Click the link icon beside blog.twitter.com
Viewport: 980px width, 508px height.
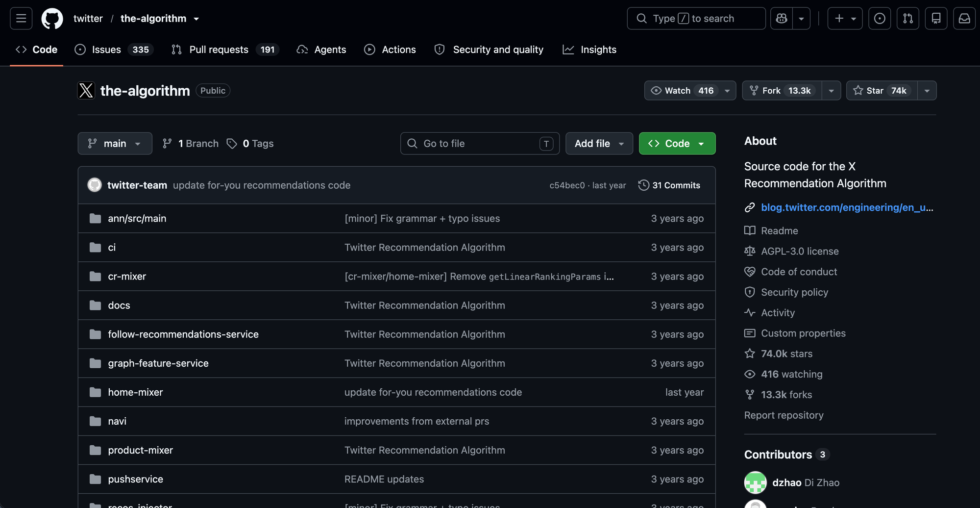tap(750, 207)
